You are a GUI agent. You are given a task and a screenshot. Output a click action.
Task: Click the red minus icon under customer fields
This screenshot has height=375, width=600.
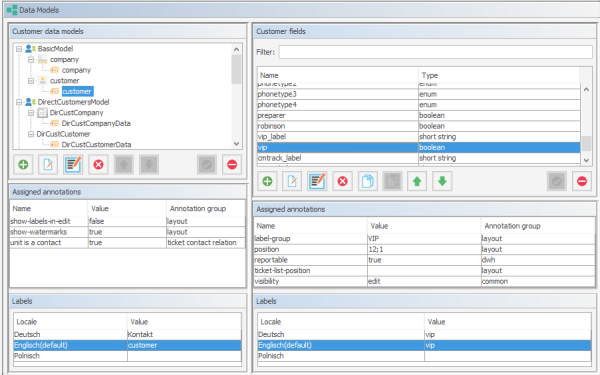[x=582, y=181]
